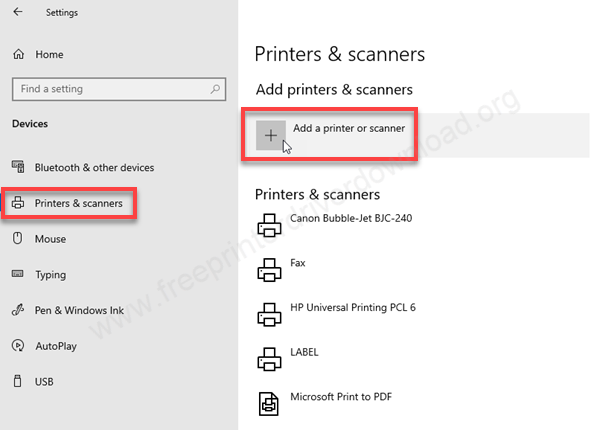Select HP Universal Printing PCL 6
The height and width of the screenshot is (430, 600).
pos(352,307)
